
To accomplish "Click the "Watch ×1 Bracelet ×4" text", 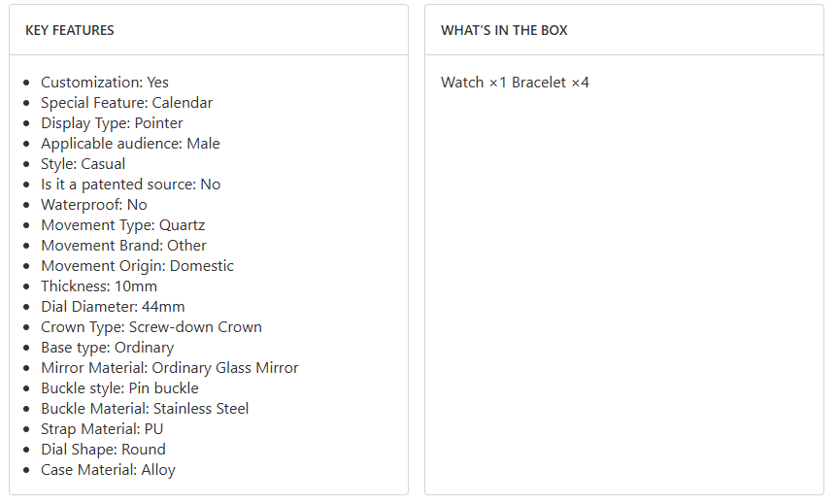I will pyautogui.click(x=515, y=83).
